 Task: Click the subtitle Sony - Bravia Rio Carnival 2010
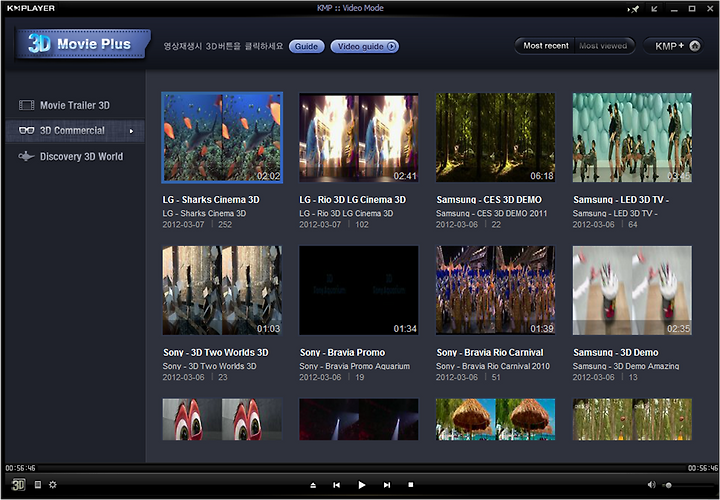(x=493, y=366)
